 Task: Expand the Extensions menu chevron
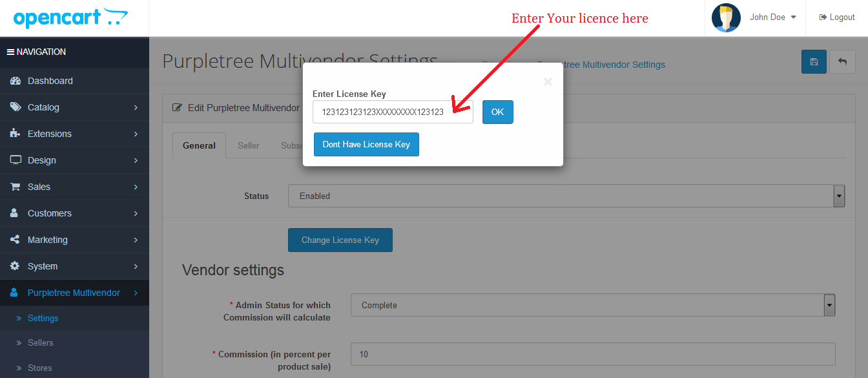pyautogui.click(x=136, y=134)
